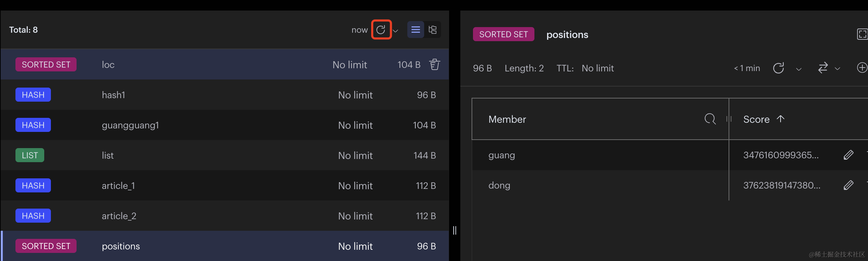Toggle full screen for key details panel

[862, 34]
